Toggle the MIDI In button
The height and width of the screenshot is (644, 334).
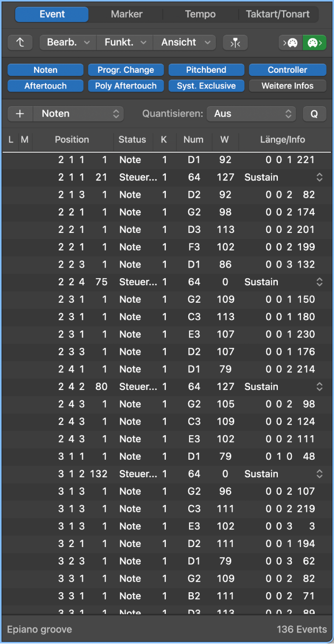point(291,43)
